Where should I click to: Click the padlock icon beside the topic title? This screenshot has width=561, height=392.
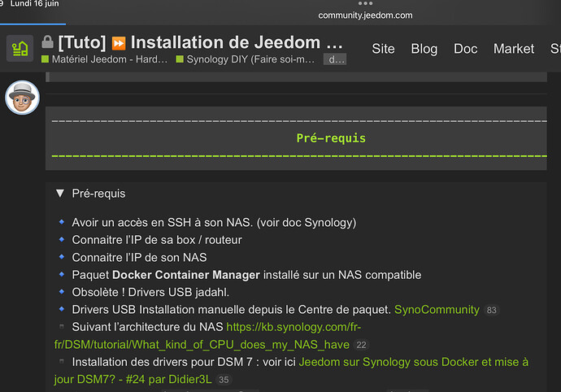coord(47,42)
